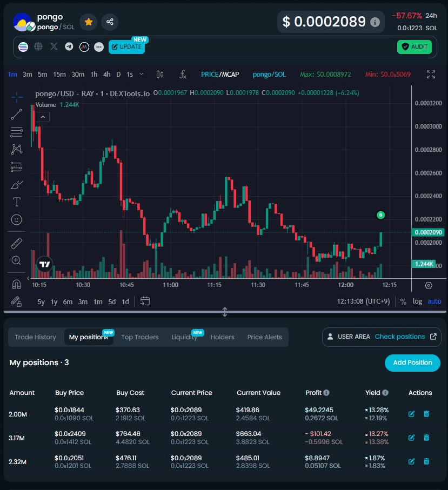Select the 4h chart interval

[x=107, y=75]
